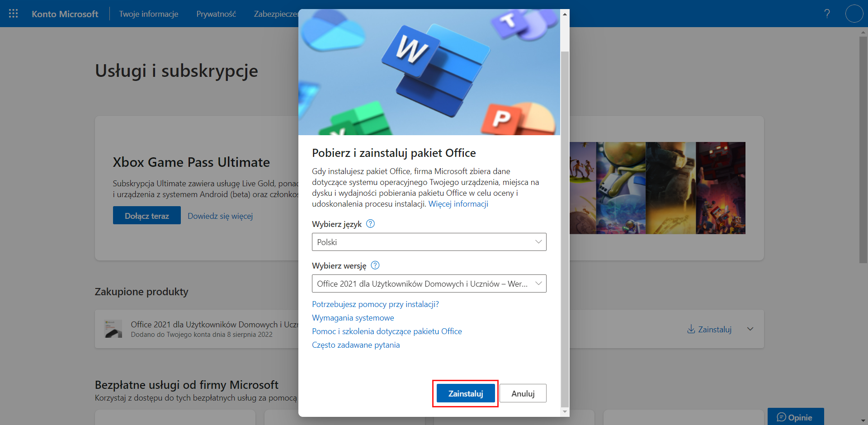Open the Polski language dropdown
Image resolution: width=868 pixels, height=425 pixels.
pos(429,242)
